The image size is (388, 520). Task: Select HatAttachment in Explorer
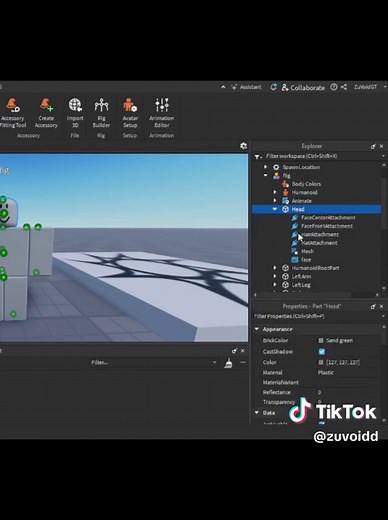319,243
